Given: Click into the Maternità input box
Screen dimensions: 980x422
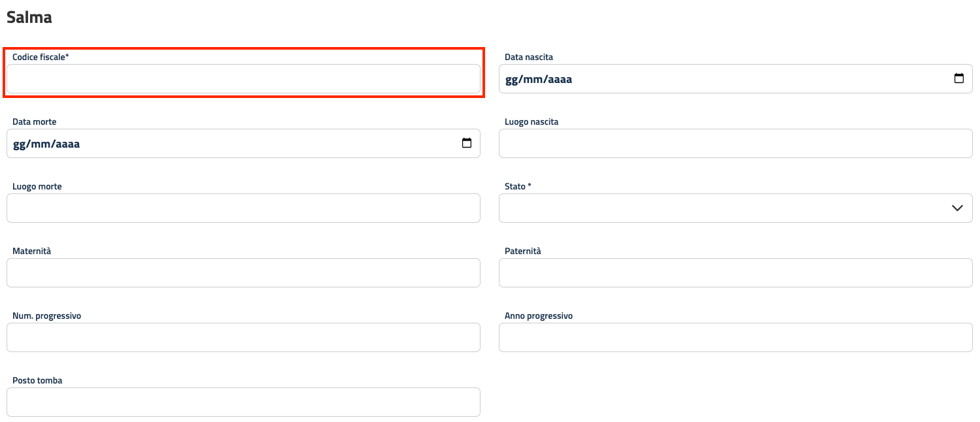Looking at the screenshot, I should [243, 273].
